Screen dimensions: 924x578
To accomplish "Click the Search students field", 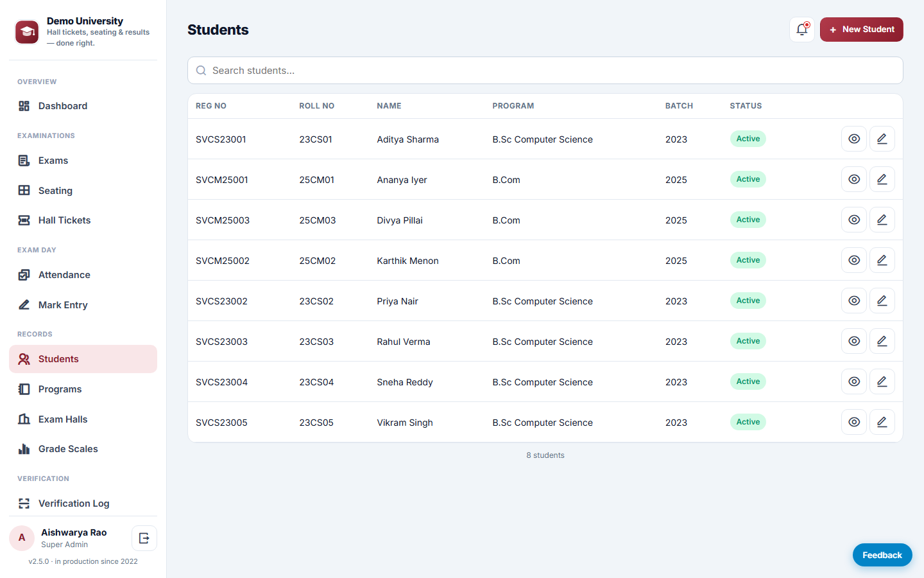I will [545, 71].
